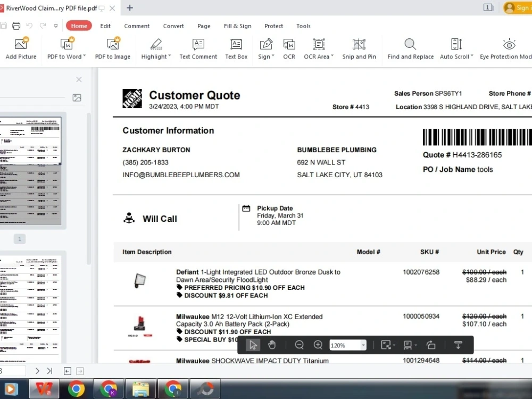Image resolution: width=532 pixels, height=399 pixels.
Task: Choose the hand pan tool
Action: (272, 345)
